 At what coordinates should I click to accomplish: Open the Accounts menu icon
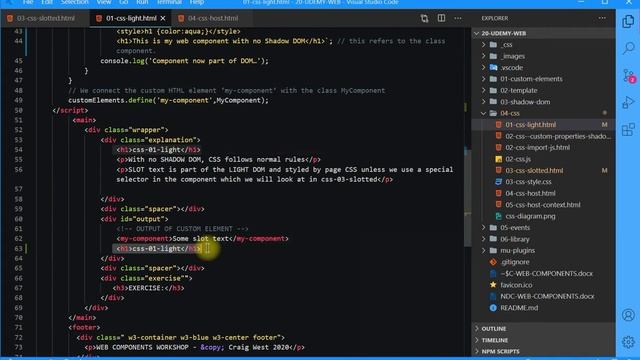click(628, 315)
